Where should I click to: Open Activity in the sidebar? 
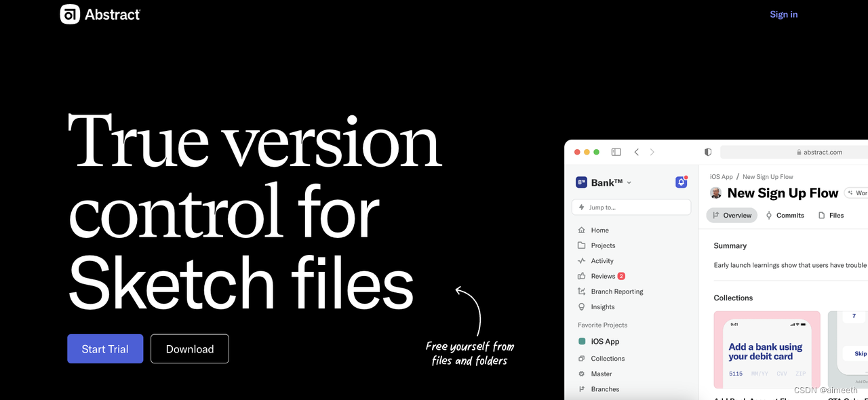click(595, 260)
